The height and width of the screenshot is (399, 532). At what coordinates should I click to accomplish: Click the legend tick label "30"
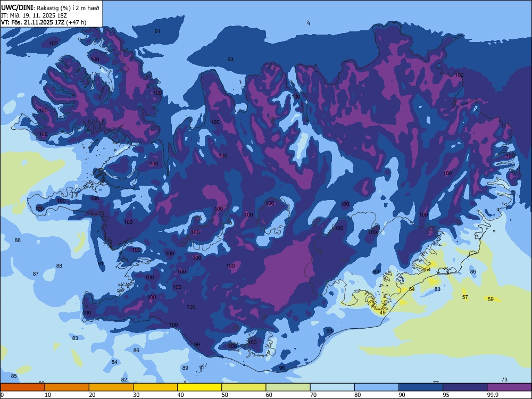pyautogui.click(x=136, y=395)
